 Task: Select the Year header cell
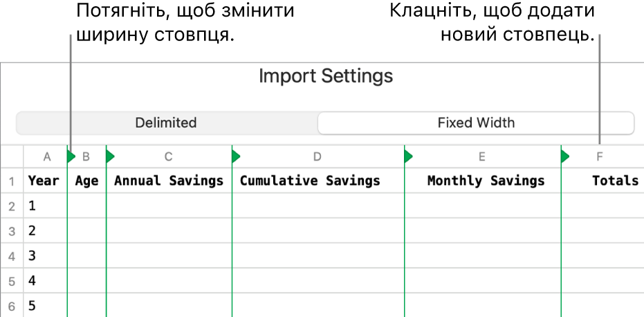click(x=44, y=181)
